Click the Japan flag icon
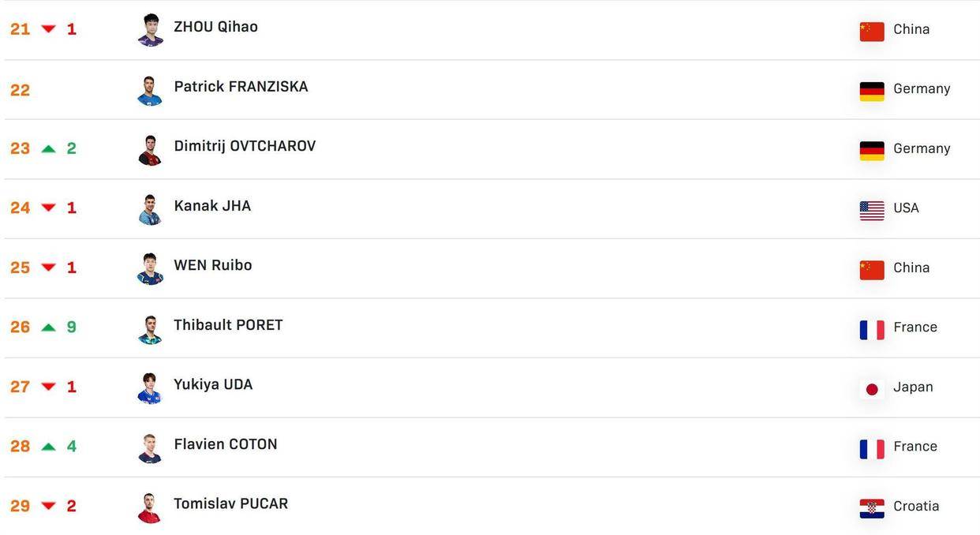The image size is (980, 535). coord(872,389)
